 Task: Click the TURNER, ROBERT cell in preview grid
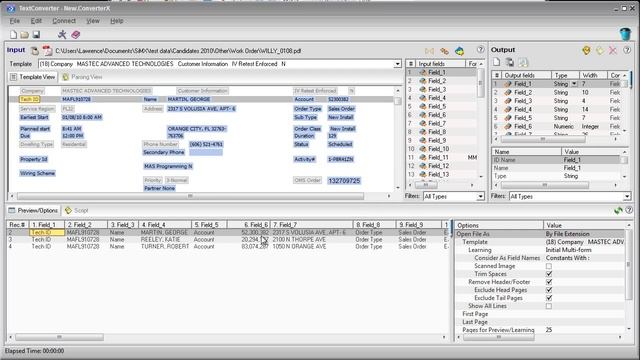(165, 247)
